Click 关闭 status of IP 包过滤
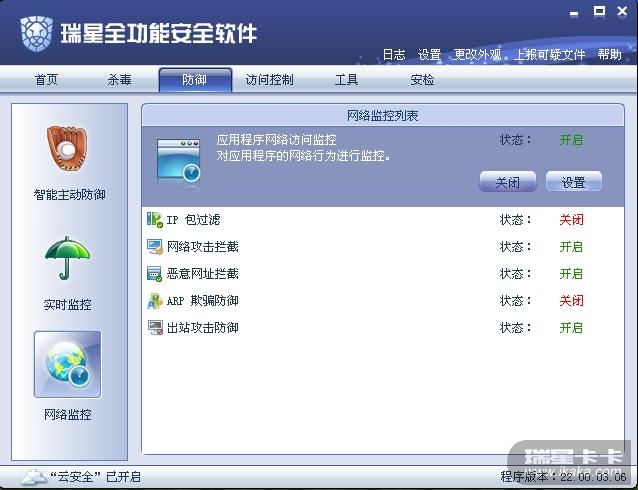638x490 pixels. (x=571, y=220)
